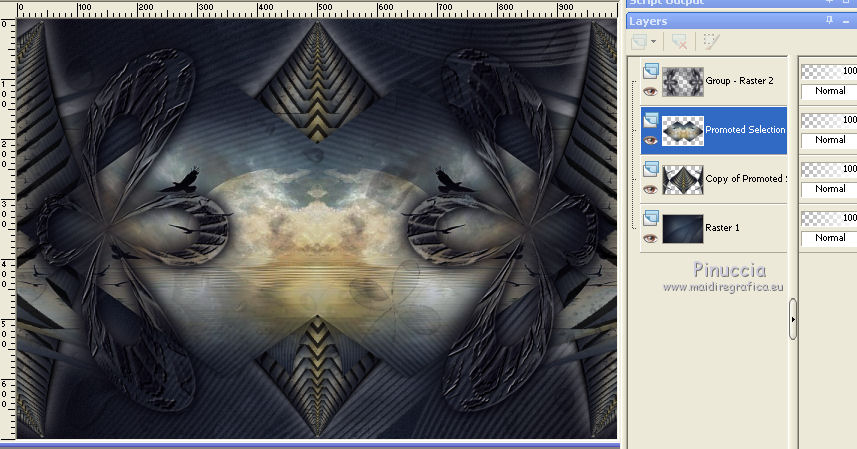Click raster layer-type icon of Group - Raster 2

[x=650, y=71]
